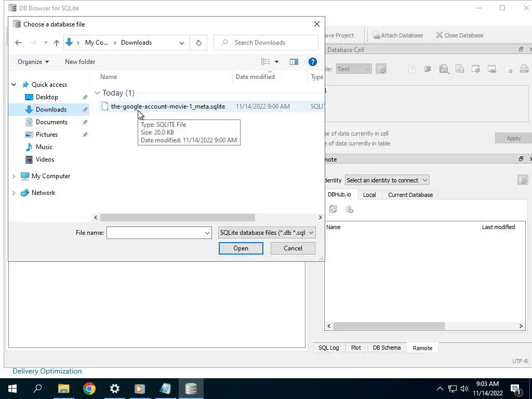532x399 pixels.
Task: Expand the My Computer node
Action: pyautogui.click(x=14, y=176)
